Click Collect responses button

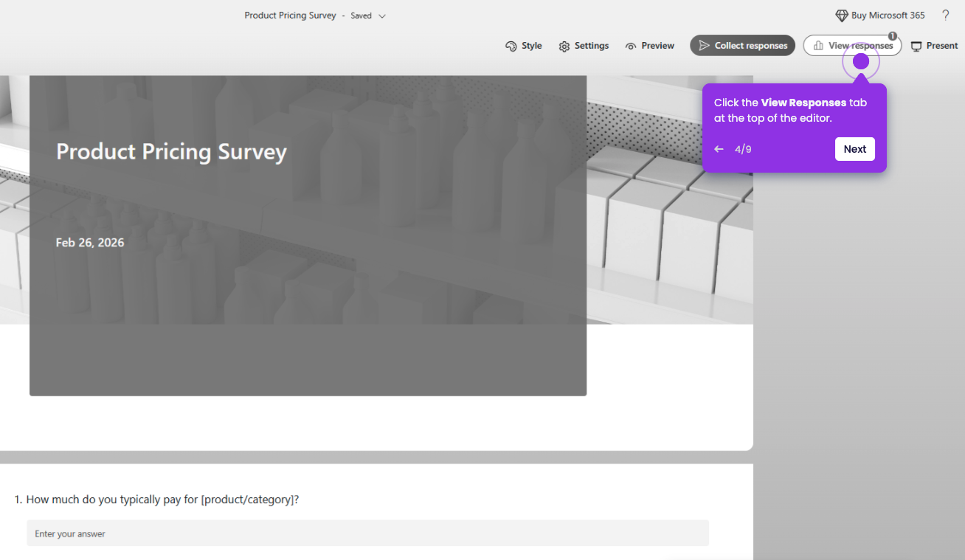coord(742,46)
